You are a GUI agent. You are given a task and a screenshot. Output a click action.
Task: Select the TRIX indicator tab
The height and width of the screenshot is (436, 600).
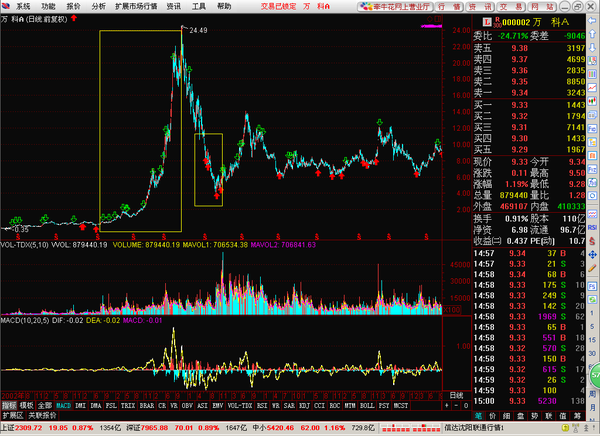coord(128,405)
